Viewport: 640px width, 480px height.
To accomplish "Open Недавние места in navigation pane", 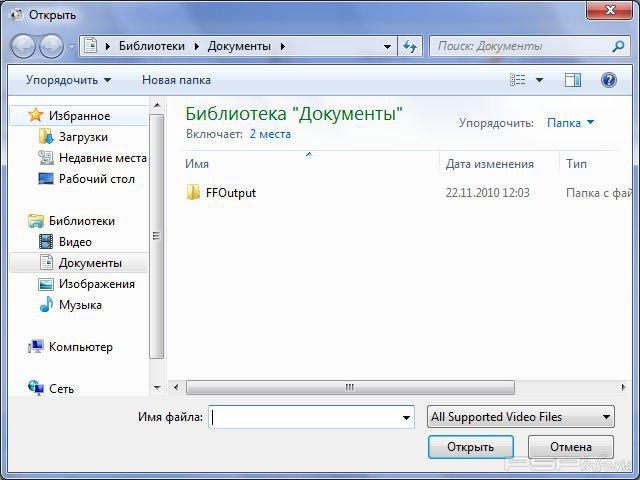I will (x=103, y=158).
